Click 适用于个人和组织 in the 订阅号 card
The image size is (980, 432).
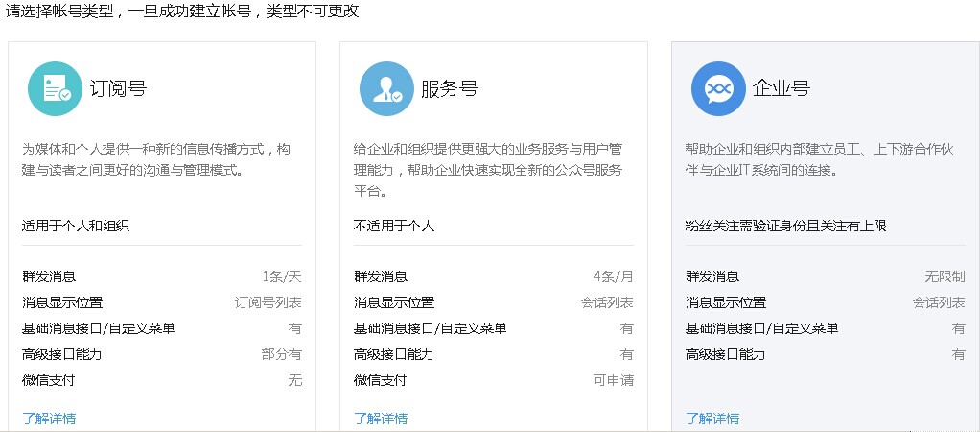[x=76, y=227]
